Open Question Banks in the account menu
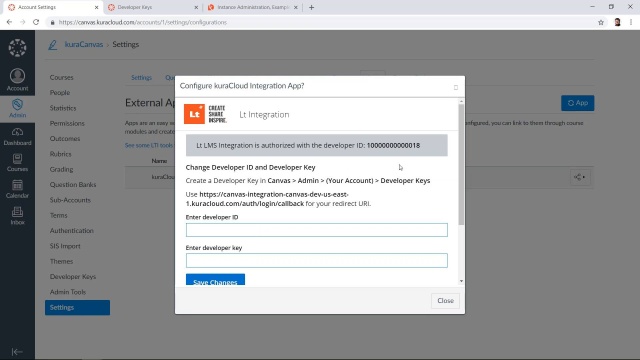Image resolution: width=640 pixels, height=360 pixels. 73,184
